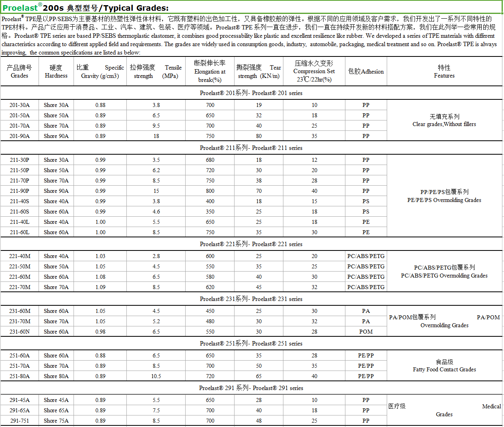This screenshot has width=504, height=427.
Task: Select the 'Proelast 221 series' section row
Action: pos(251,244)
